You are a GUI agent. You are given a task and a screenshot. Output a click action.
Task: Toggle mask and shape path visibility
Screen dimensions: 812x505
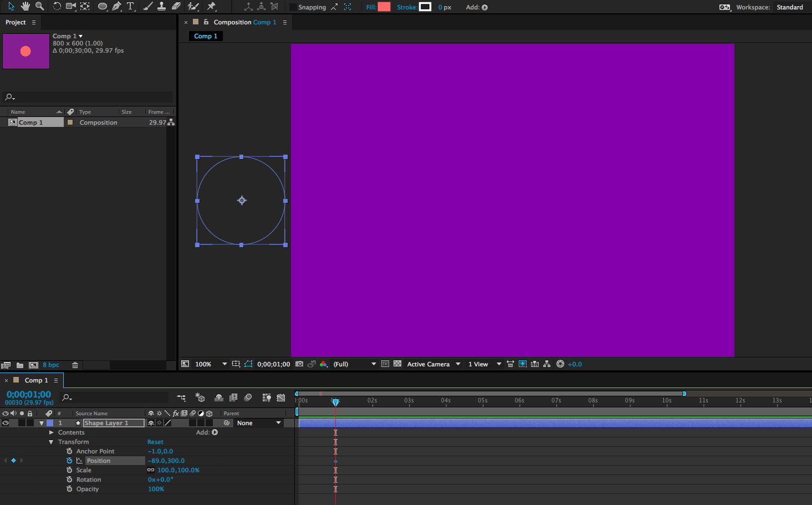coord(248,364)
